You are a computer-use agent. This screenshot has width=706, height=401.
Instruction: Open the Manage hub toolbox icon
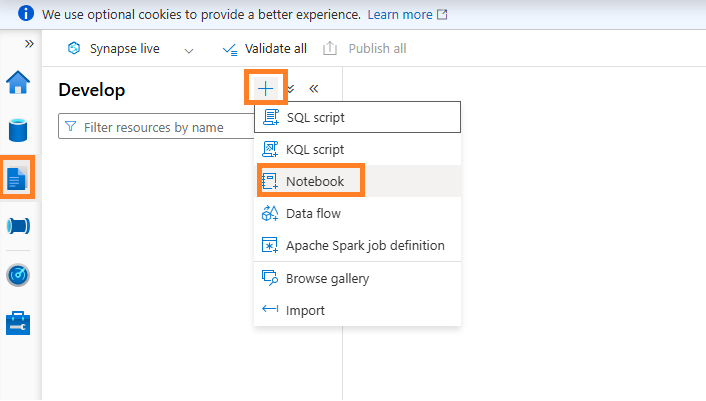pyautogui.click(x=19, y=322)
